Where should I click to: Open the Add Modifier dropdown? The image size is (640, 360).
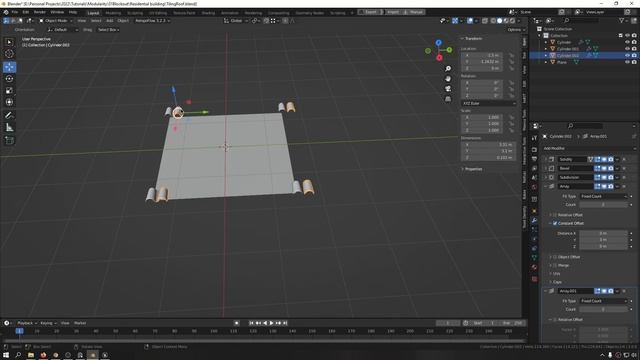589,148
